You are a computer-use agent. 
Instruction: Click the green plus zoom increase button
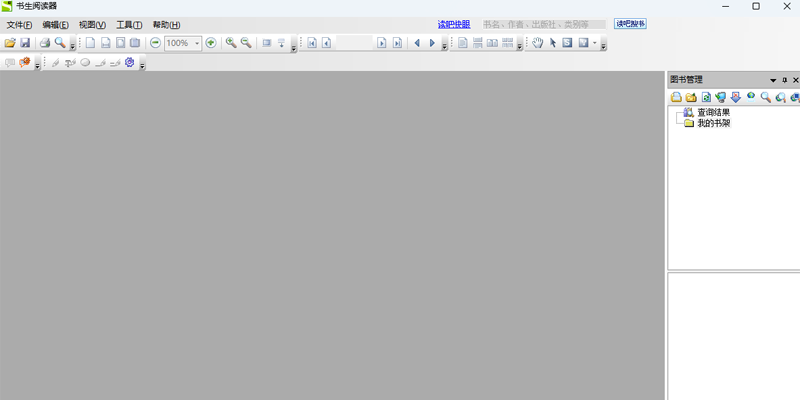point(211,43)
